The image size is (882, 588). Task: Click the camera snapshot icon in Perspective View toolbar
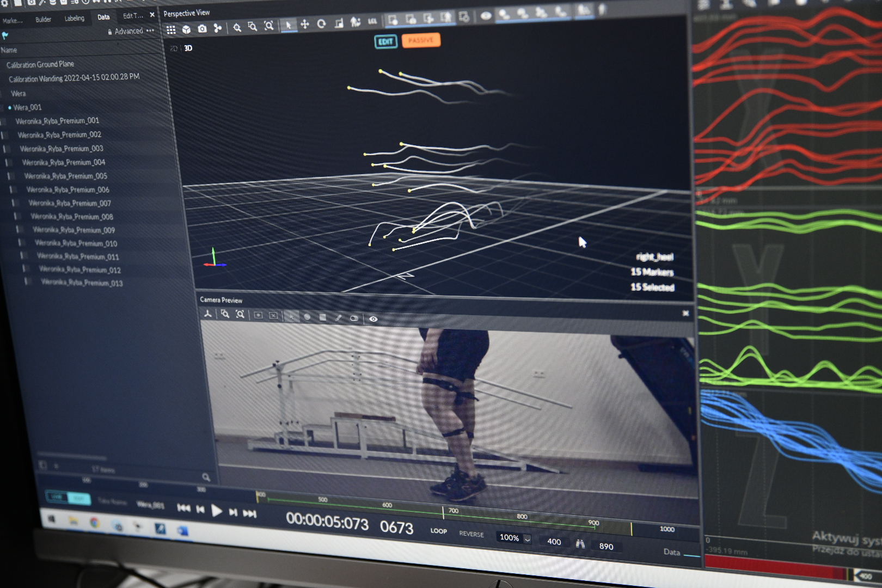pyautogui.click(x=203, y=29)
